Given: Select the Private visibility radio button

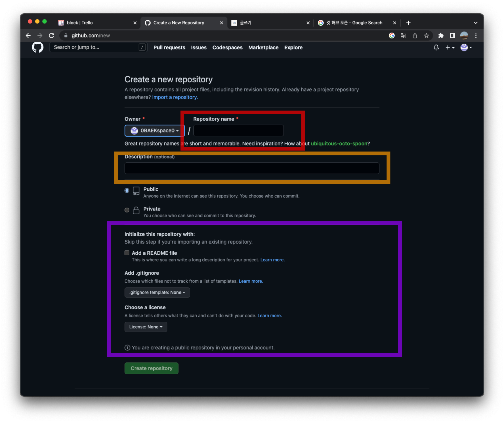Looking at the screenshot, I should pos(127,210).
